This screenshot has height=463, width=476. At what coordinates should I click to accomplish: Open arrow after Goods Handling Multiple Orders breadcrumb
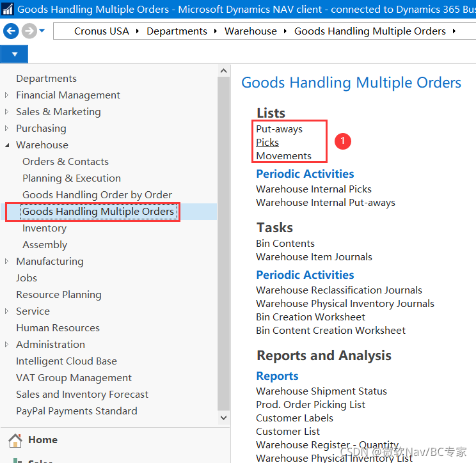pyautogui.click(x=454, y=31)
